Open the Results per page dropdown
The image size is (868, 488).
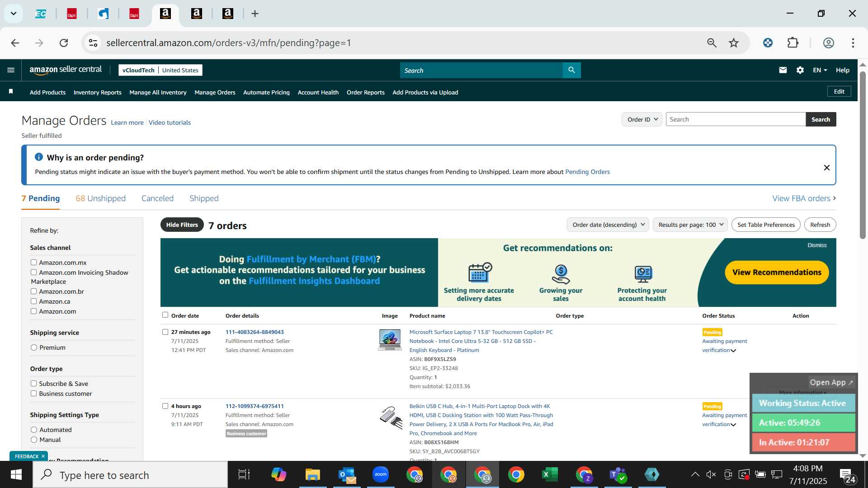(690, 225)
